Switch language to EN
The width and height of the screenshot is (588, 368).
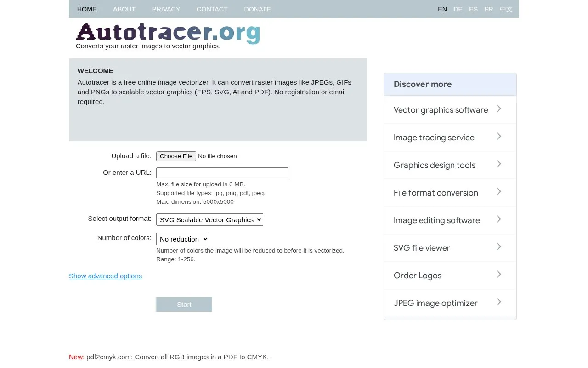442,9
